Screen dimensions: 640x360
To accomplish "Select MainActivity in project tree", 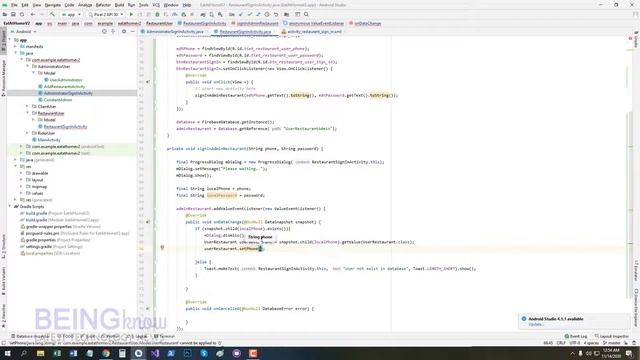I will tap(49, 140).
